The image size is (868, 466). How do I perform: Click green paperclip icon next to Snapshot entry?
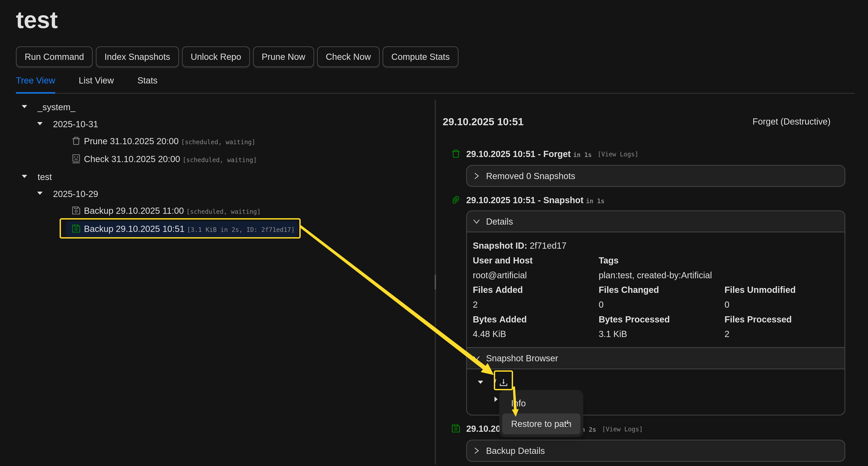pos(456,200)
